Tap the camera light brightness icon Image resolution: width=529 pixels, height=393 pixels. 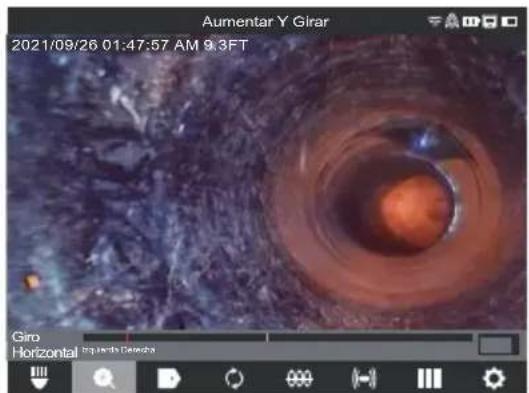click(x=39, y=378)
